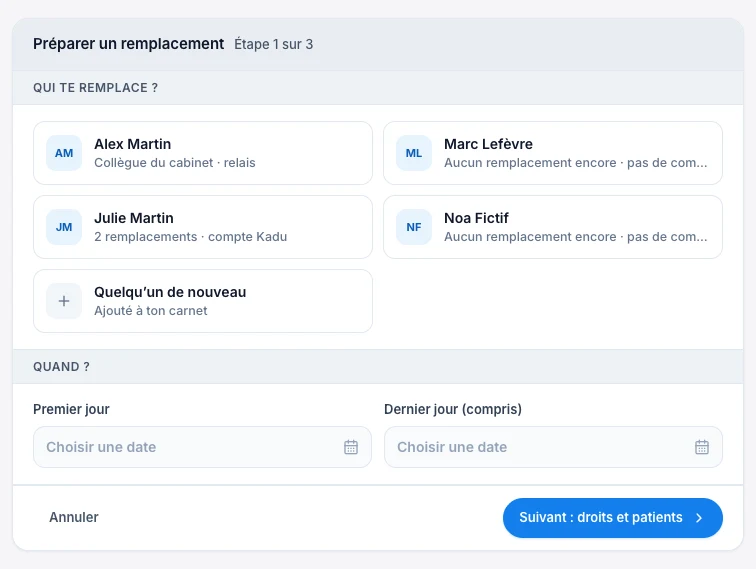The height and width of the screenshot is (569, 756).
Task: Click the plus icon for new person
Action: point(64,301)
